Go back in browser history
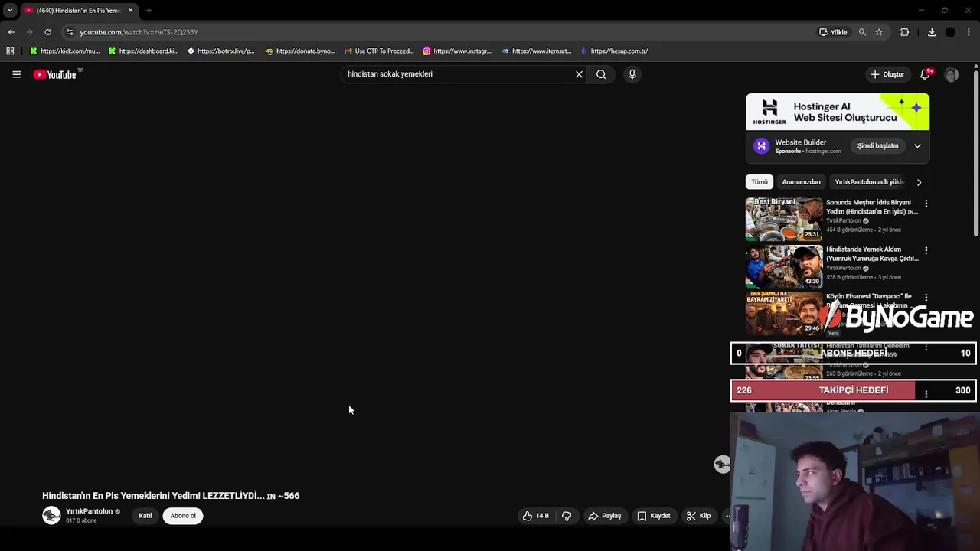980x551 pixels. point(11,32)
